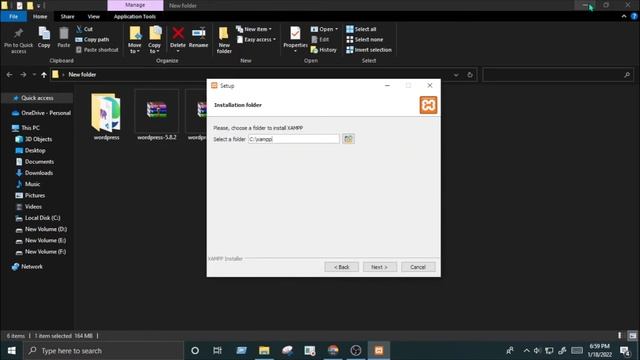Cancel the XAMPP installation
The image size is (640, 360).
point(418,267)
